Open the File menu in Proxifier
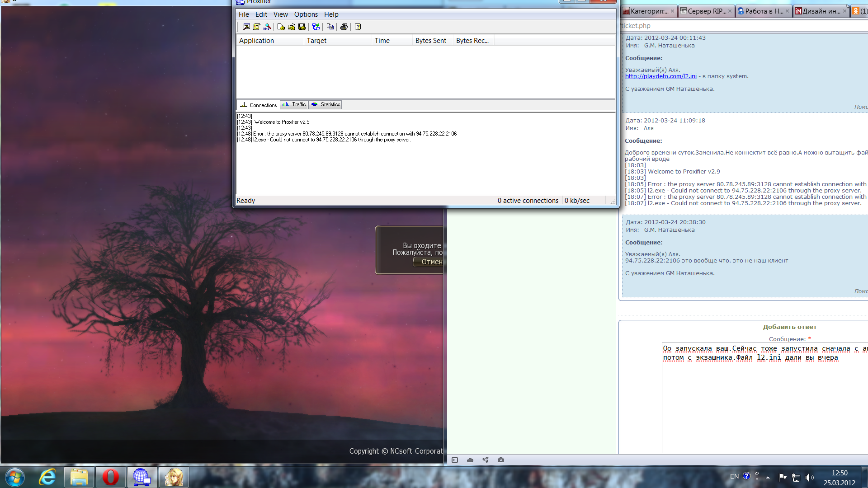The width and height of the screenshot is (868, 488). (x=244, y=14)
